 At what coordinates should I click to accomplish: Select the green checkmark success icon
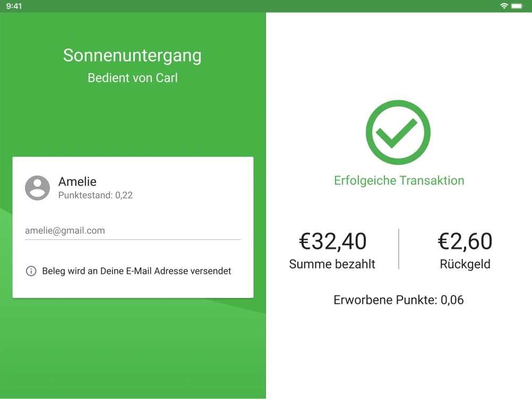398,132
